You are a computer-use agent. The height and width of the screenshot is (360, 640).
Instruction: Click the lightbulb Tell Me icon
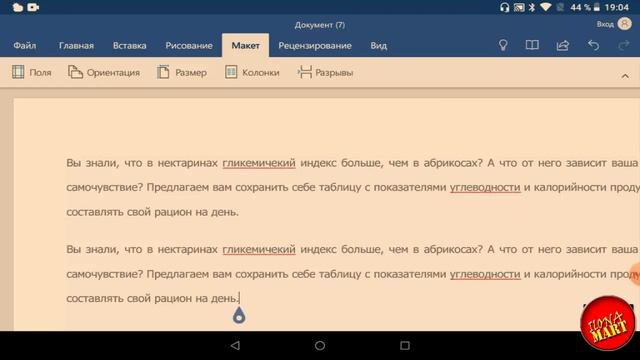click(x=503, y=45)
